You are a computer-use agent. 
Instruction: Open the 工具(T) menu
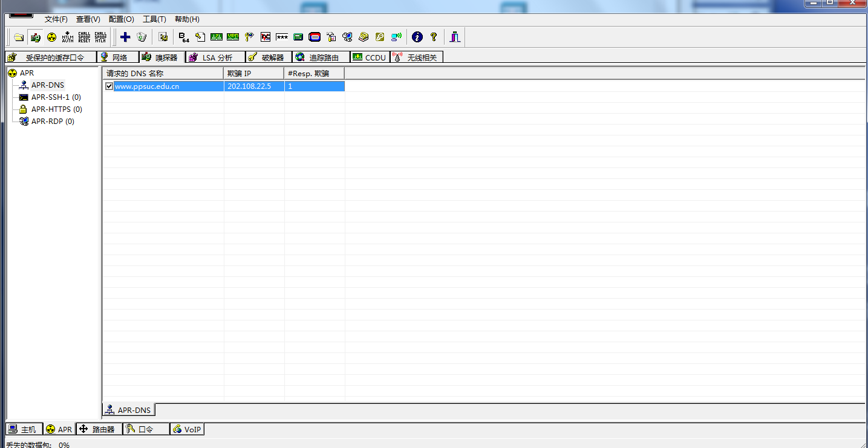click(154, 19)
